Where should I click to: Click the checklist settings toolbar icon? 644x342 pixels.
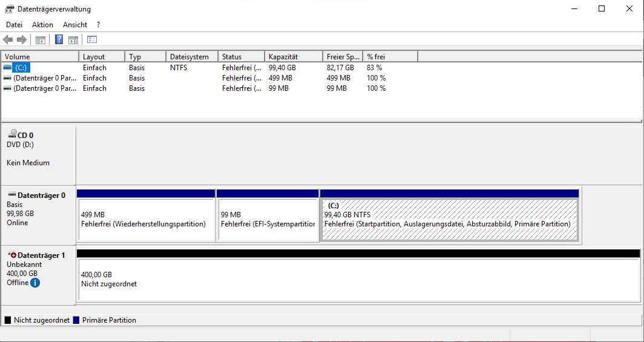[92, 40]
